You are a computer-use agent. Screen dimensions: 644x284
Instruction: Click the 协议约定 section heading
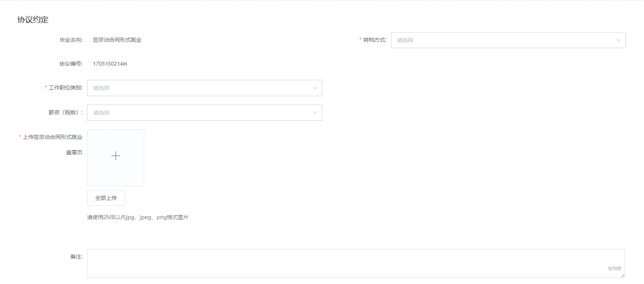(x=33, y=20)
